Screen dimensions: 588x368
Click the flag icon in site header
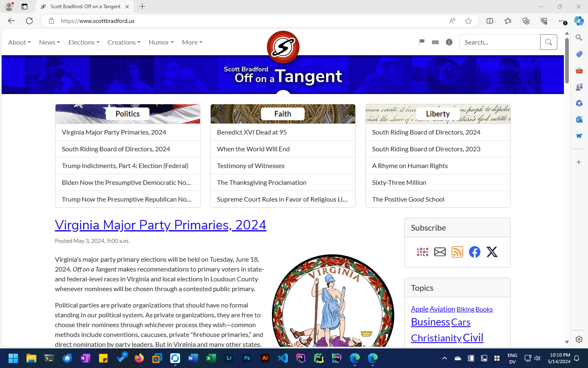click(x=422, y=42)
